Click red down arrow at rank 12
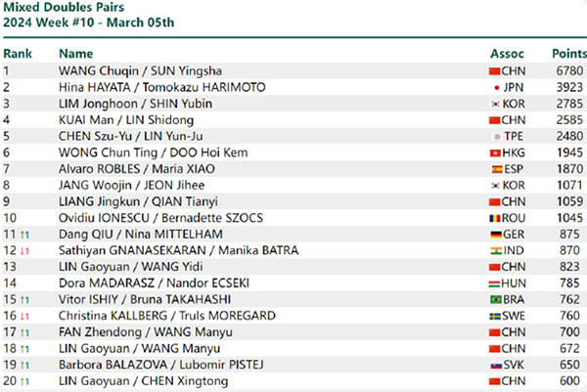The image size is (587, 392). [24, 251]
